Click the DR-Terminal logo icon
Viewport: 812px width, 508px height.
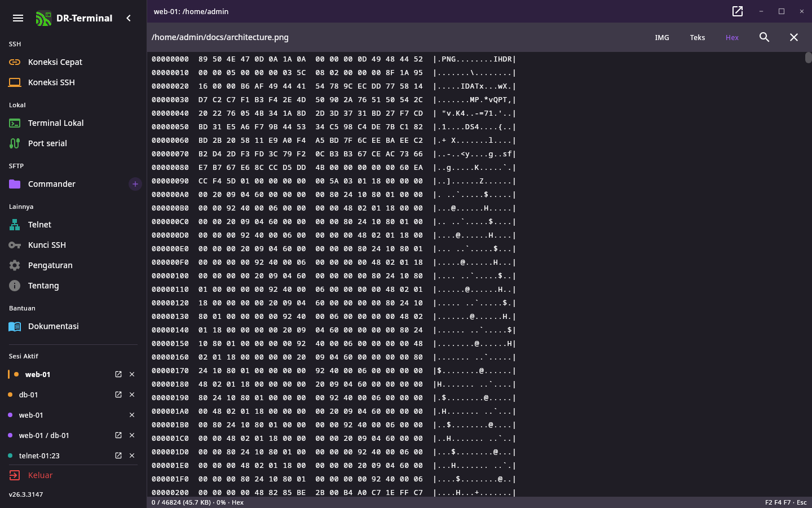pyautogui.click(x=43, y=18)
